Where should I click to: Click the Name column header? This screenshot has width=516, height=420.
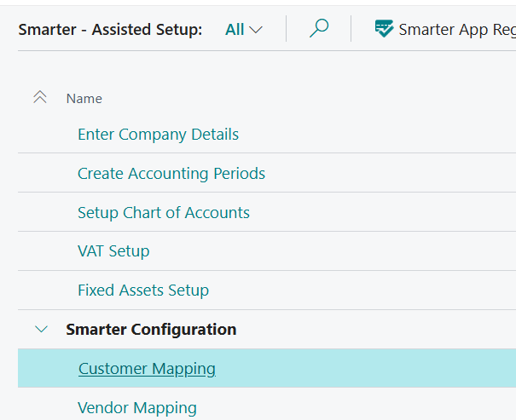84,99
